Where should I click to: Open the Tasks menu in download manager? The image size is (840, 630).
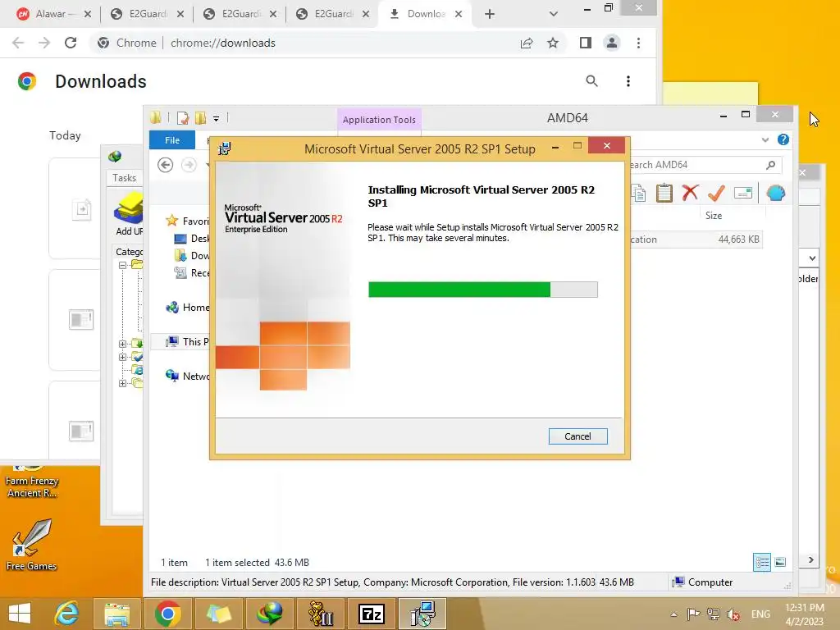tap(124, 177)
